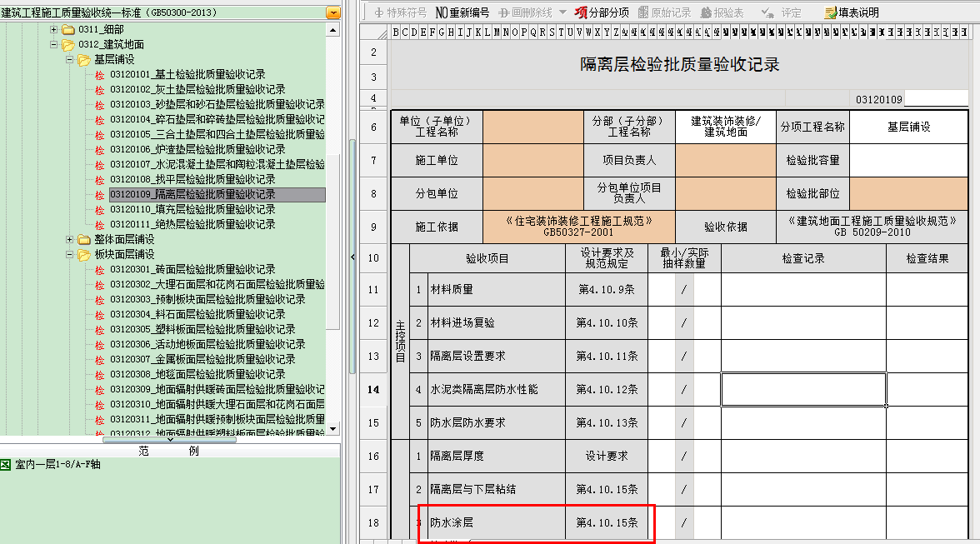980x544 pixels.
Task: Click the Excel icon beside 室内一层1-8/A-F轴
Action: tap(6, 465)
